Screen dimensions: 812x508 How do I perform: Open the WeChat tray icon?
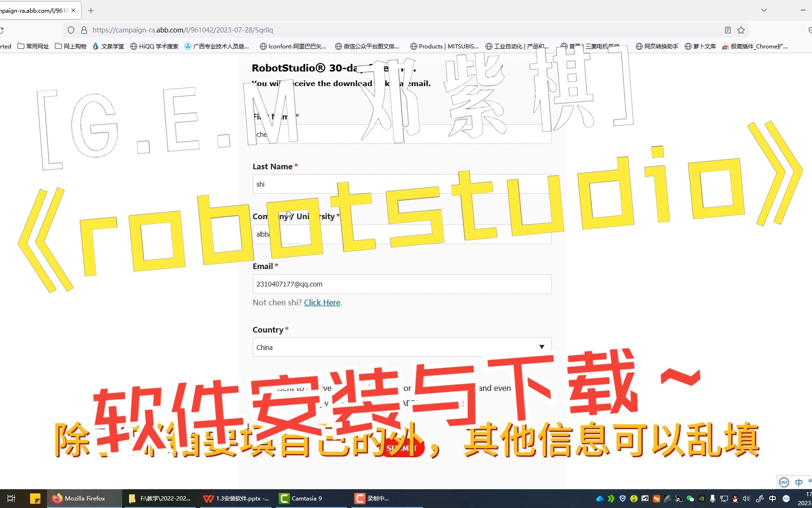point(690,499)
